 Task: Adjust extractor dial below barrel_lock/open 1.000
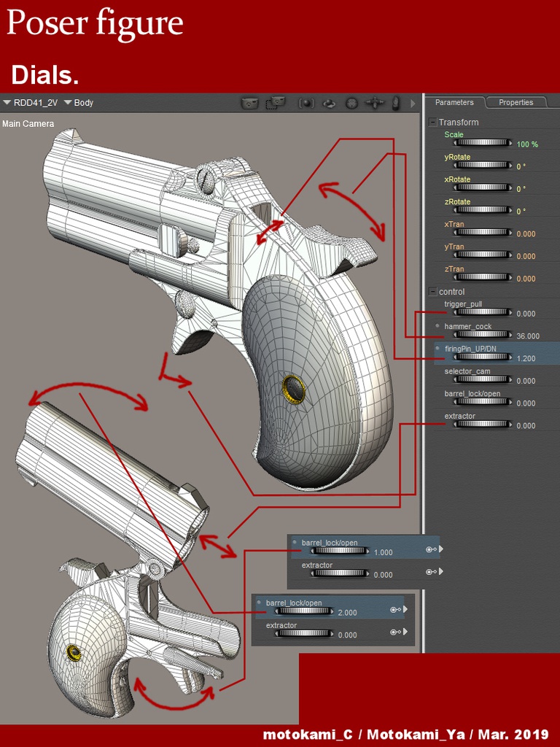click(340, 573)
